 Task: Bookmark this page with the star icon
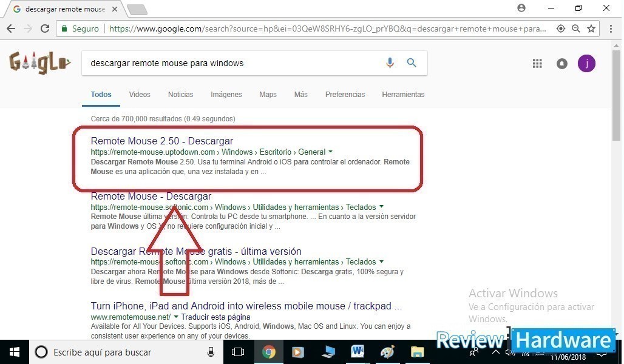tap(591, 29)
